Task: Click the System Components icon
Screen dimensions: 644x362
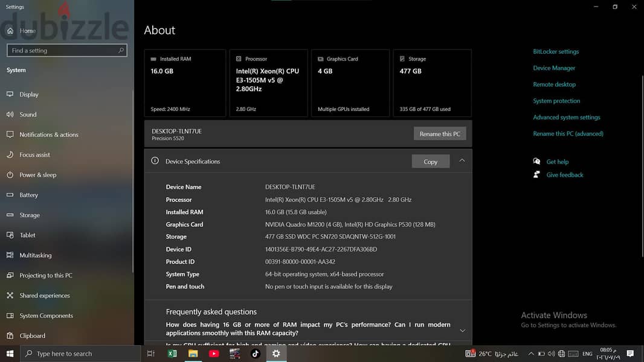Action: coord(10,316)
